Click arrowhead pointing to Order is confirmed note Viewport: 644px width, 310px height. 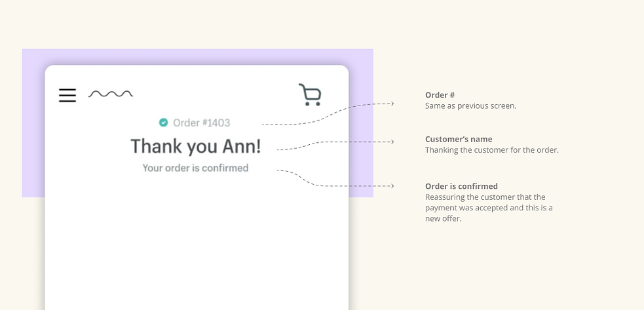click(392, 186)
